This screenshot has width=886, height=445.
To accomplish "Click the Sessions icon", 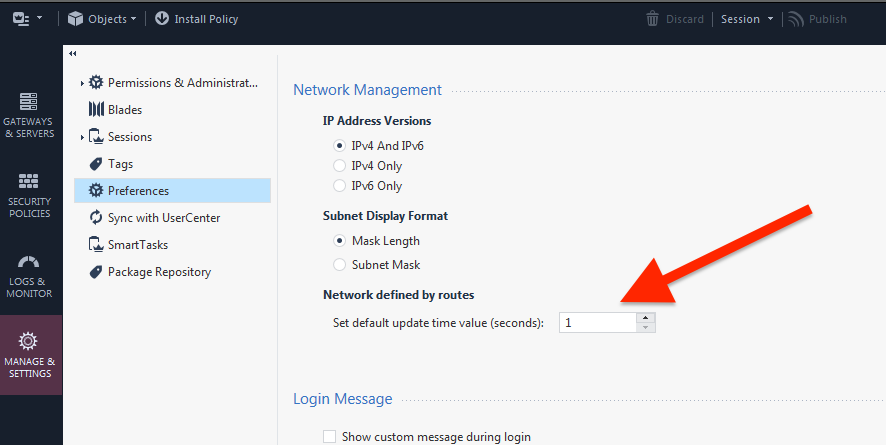I will pos(97,137).
